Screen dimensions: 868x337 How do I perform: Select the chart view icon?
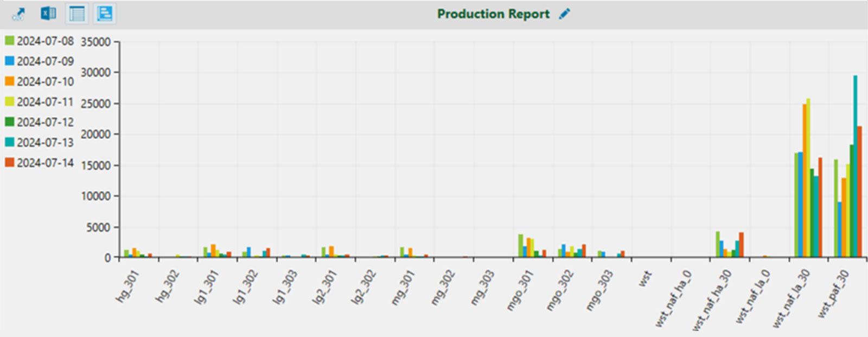105,14
